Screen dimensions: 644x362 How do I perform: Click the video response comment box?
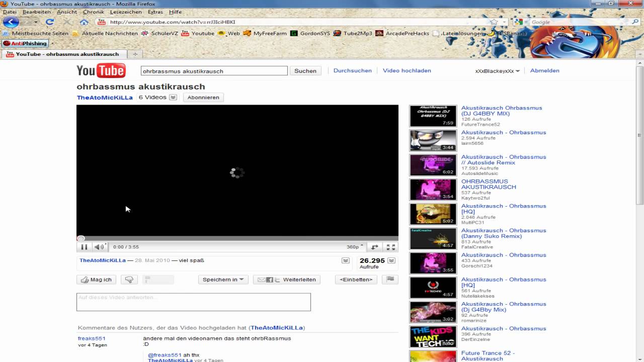click(194, 302)
